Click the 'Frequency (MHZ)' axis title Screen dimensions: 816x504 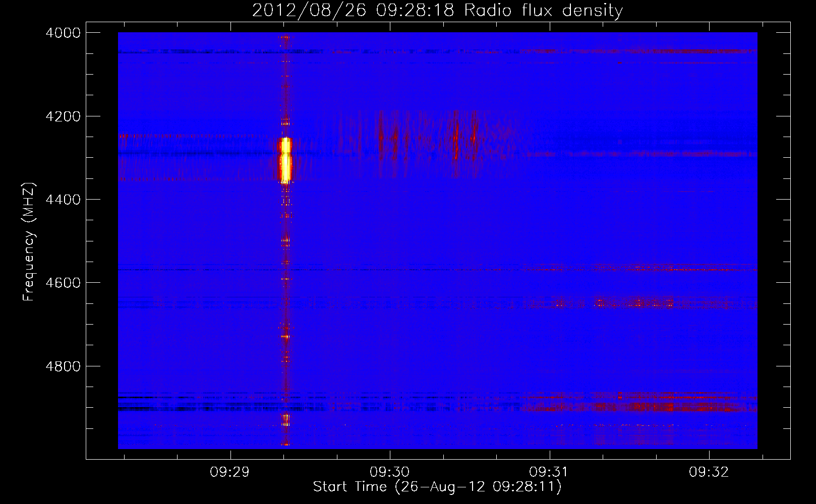[x=29, y=242]
